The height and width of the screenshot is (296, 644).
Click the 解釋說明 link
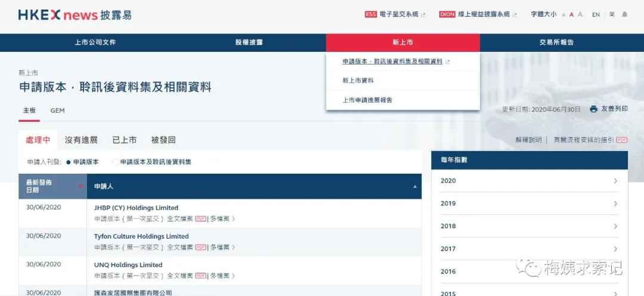pyautogui.click(x=528, y=140)
